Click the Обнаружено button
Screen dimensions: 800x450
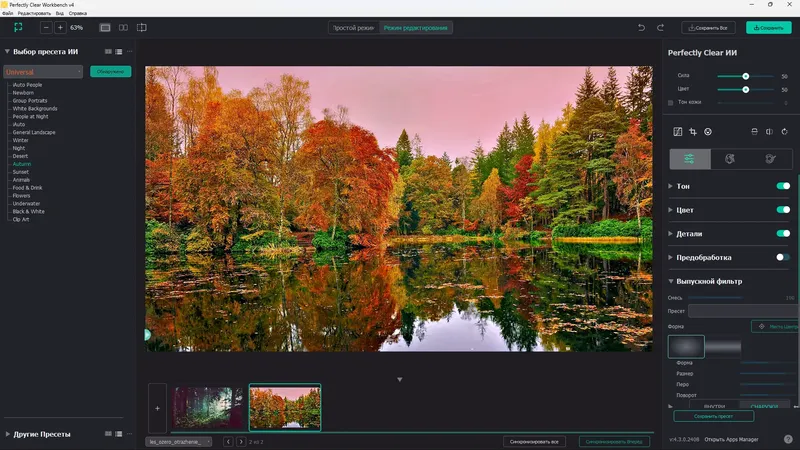click(111, 72)
